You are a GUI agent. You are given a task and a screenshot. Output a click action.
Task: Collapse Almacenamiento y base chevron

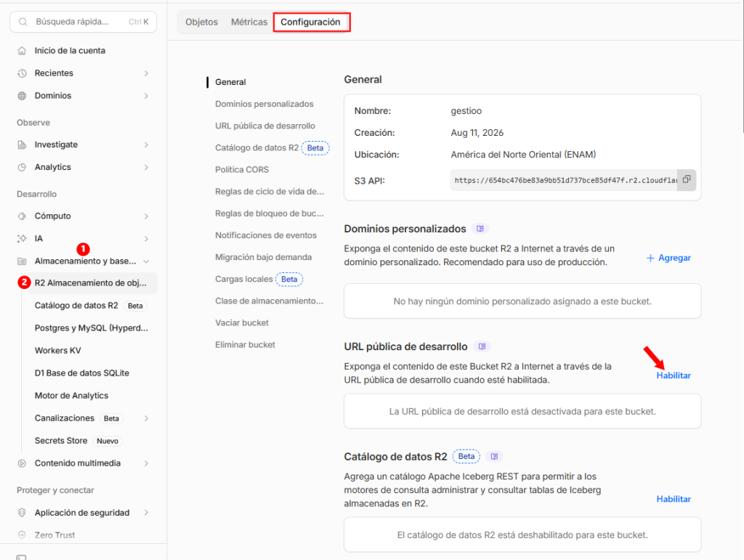tap(146, 261)
